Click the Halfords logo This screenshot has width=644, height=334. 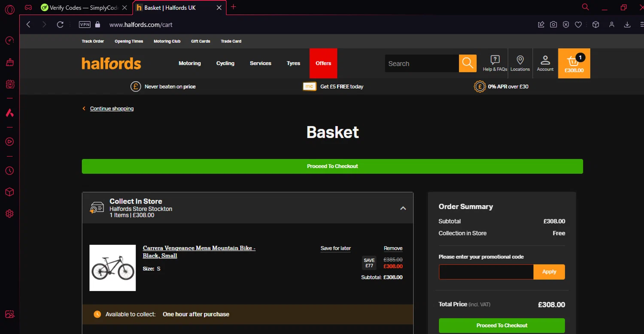111,63
